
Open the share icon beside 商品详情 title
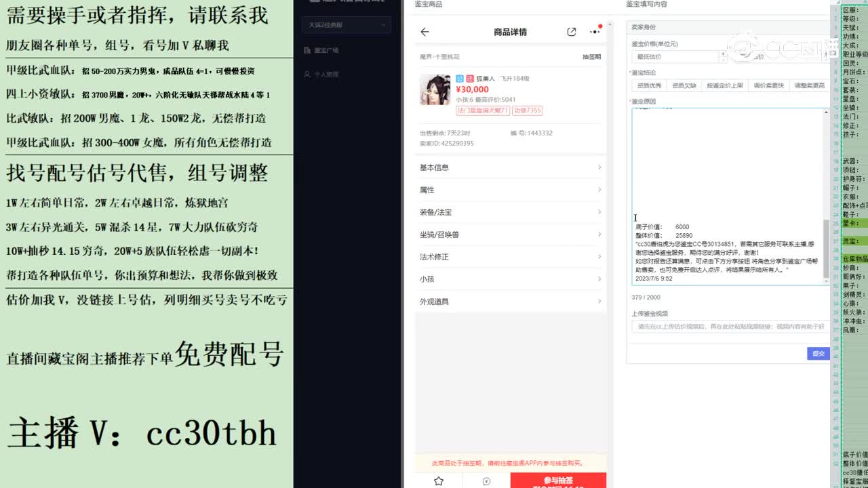571,31
